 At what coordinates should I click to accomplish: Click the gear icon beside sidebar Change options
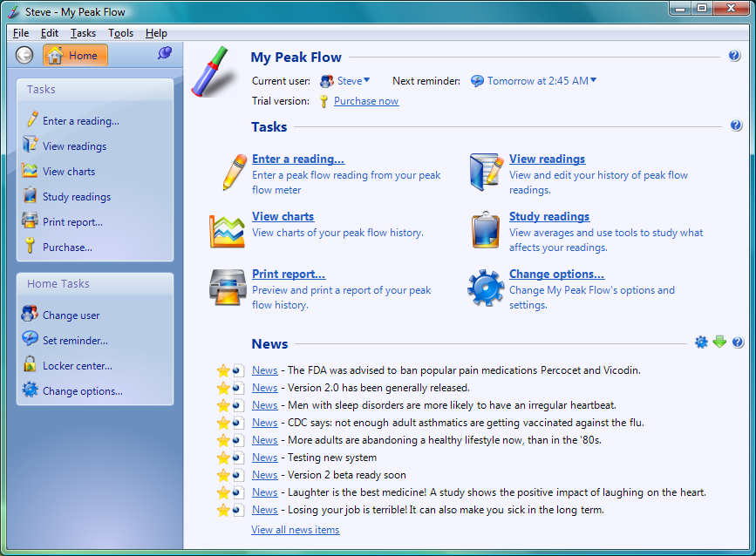click(x=30, y=390)
